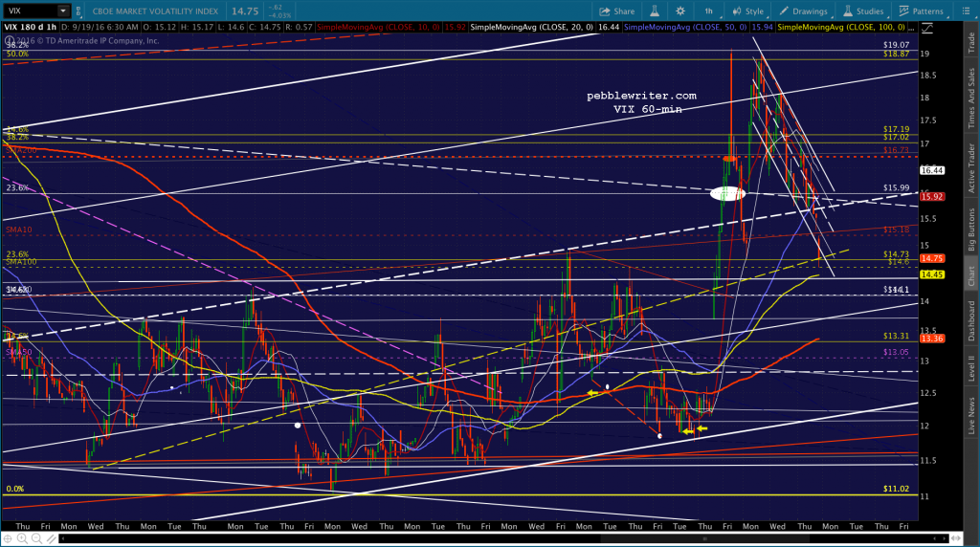Screen dimensions: 980x547
Task: Open the Live News side tab
Action: coord(971,415)
